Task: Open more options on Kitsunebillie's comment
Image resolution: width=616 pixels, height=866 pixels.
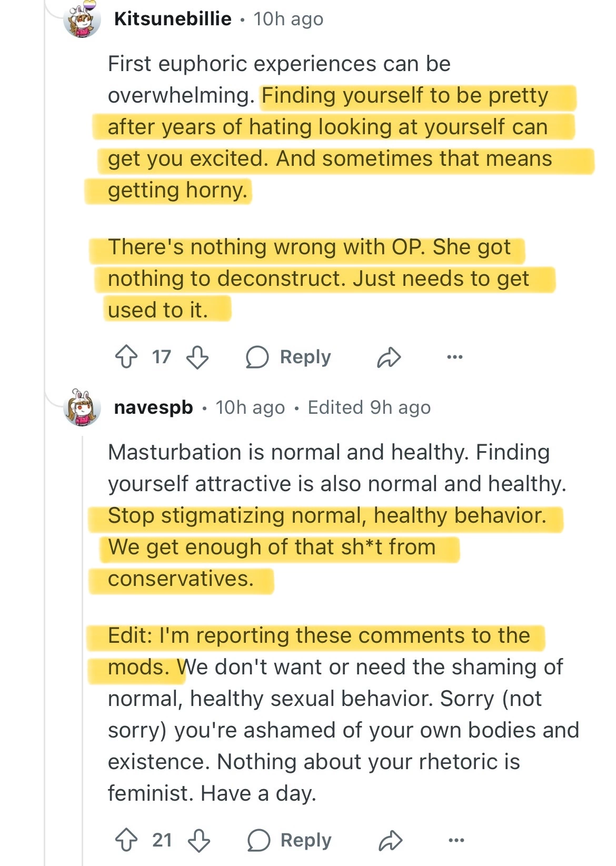Action: point(454,357)
